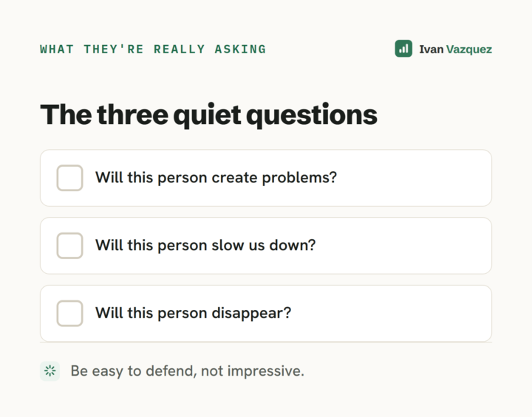Check the 'create problems' checkbox
The image size is (532, 417).
pos(69,178)
